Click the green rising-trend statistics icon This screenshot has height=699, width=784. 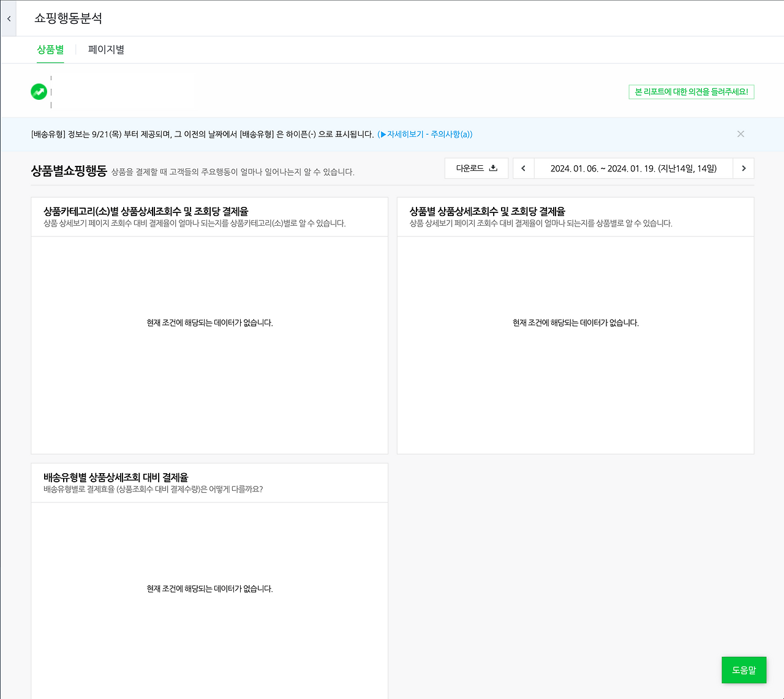tap(39, 91)
